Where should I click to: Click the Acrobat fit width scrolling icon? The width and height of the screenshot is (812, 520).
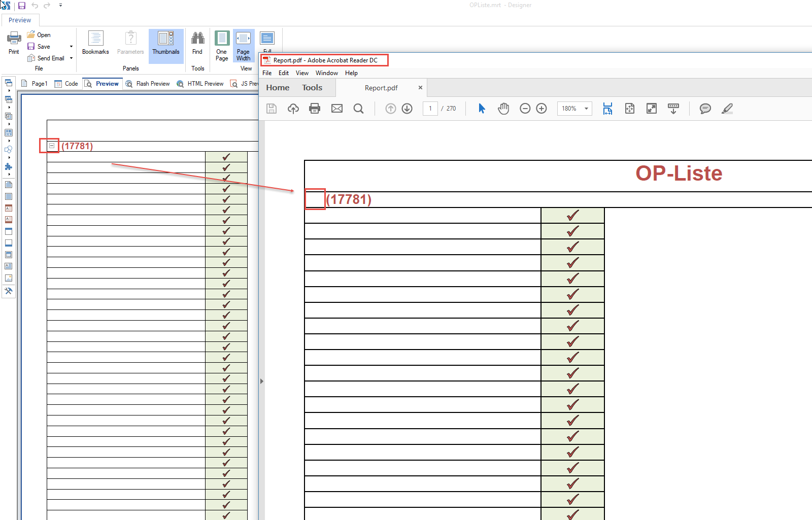coord(607,109)
